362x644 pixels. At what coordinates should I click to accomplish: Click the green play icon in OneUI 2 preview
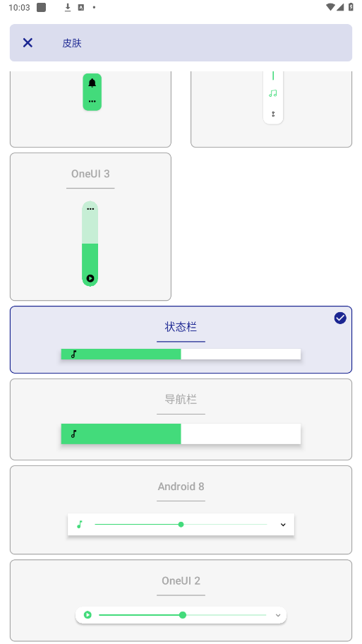tap(88, 615)
